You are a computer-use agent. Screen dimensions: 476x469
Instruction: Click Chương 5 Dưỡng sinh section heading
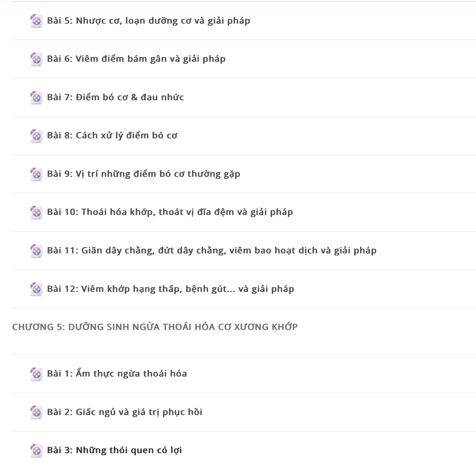(x=155, y=327)
